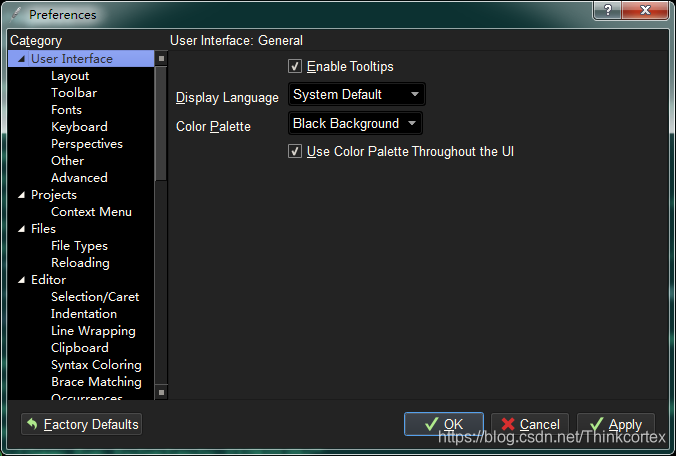Select User Interface category
Image resolution: width=676 pixels, height=456 pixels.
(x=72, y=59)
